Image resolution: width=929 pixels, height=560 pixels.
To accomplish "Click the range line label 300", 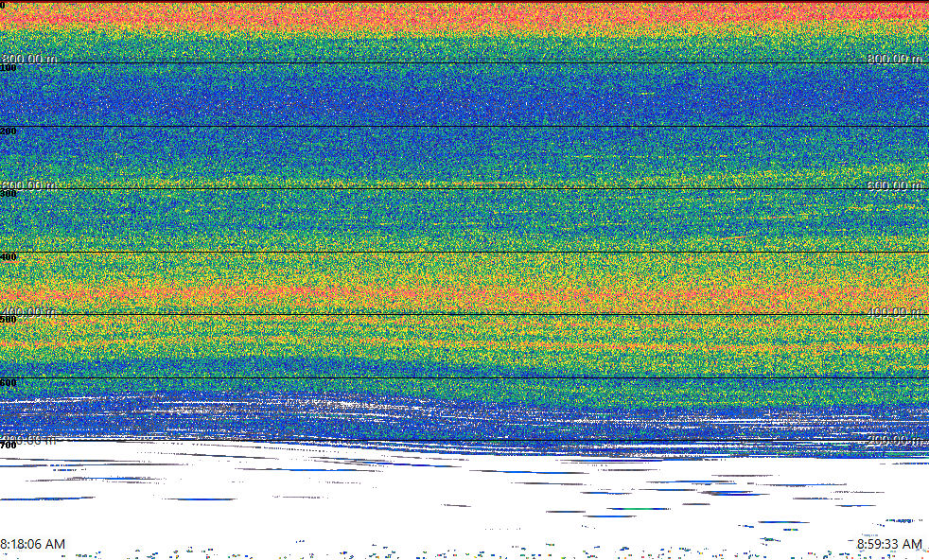I will click(x=9, y=194).
